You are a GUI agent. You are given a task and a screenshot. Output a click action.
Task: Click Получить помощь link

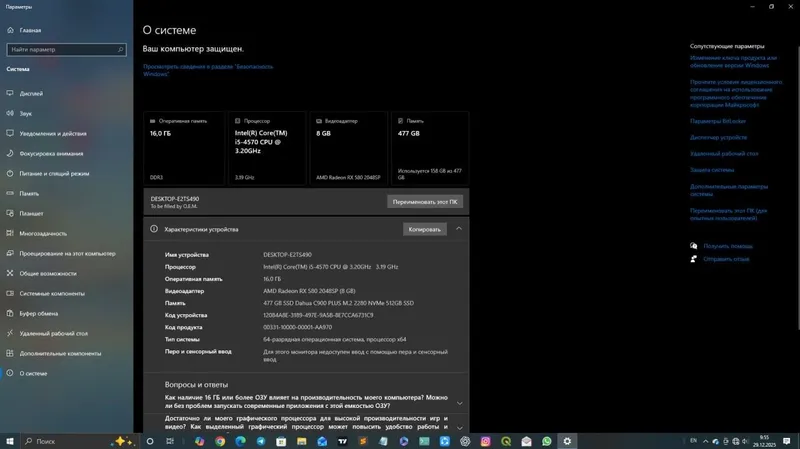pos(728,246)
